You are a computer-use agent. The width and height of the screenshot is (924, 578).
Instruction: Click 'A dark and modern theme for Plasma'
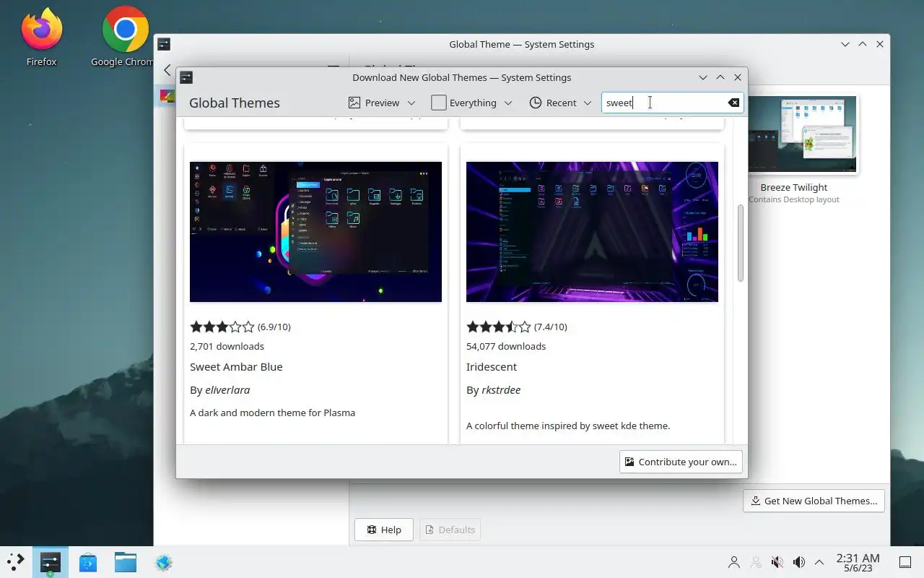pyautogui.click(x=272, y=413)
